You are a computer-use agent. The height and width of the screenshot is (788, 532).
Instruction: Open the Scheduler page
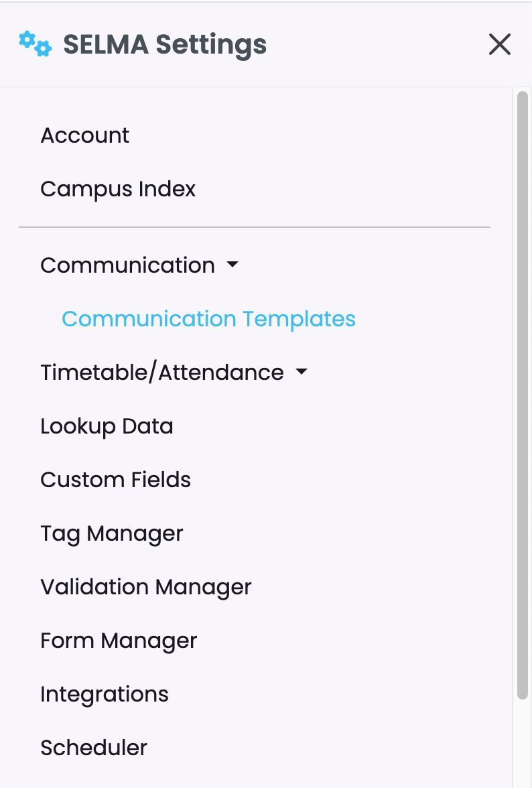(x=94, y=748)
